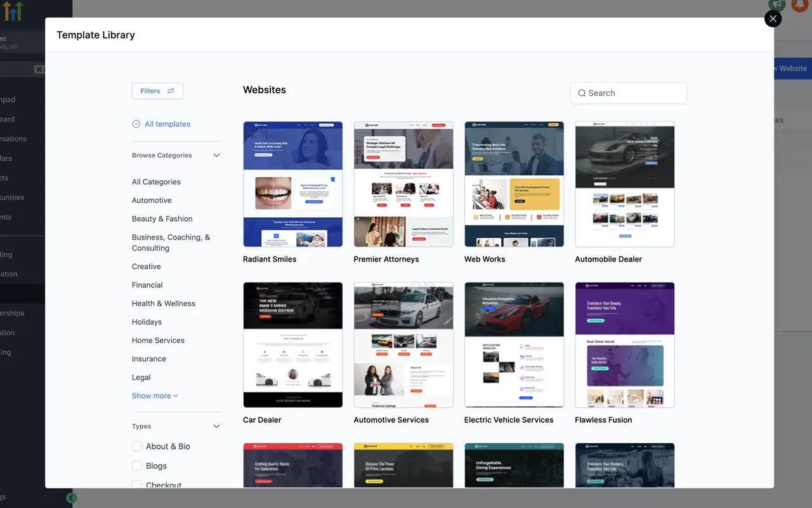Viewport: 812px width, 508px height.
Task: Collapse the Browse Categories section
Action: (216, 156)
